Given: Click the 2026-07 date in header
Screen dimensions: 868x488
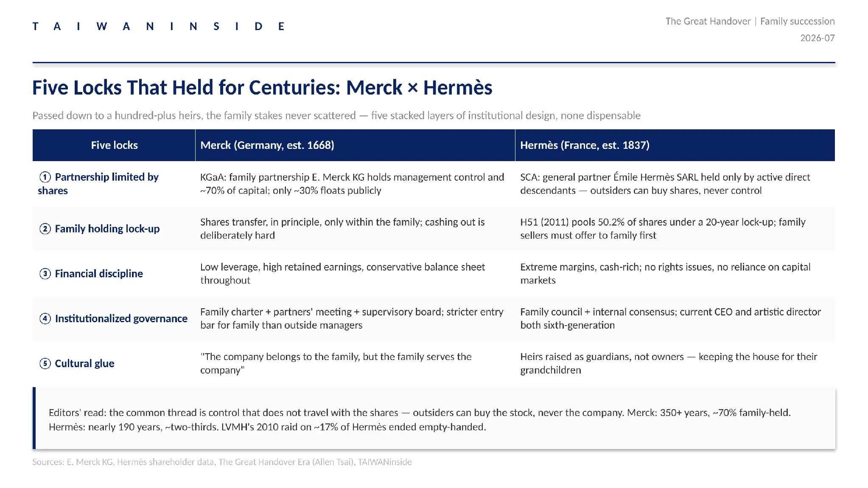Looking at the screenshot, I should [817, 38].
